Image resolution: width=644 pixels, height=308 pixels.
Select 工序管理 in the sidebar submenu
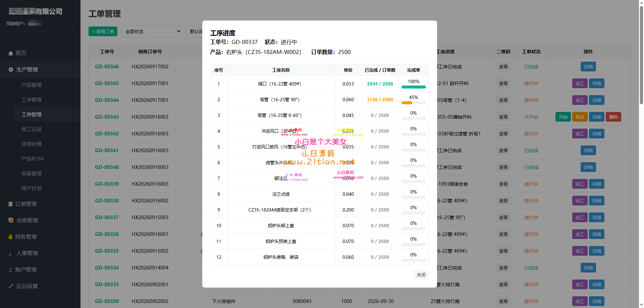(32, 100)
